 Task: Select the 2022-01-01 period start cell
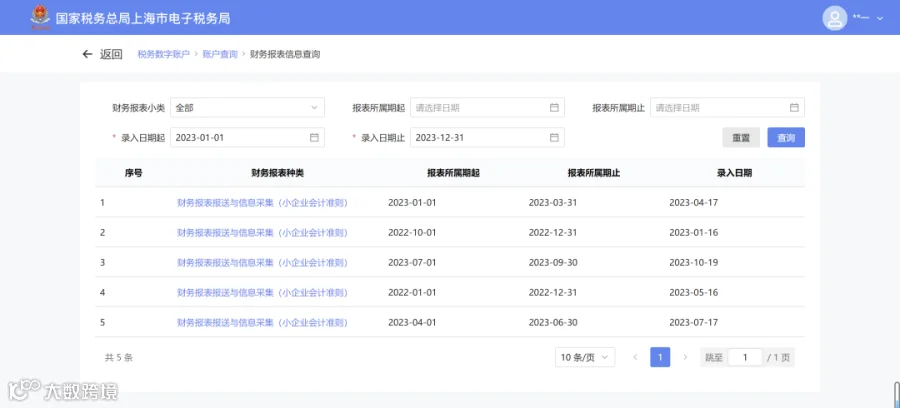tap(412, 292)
